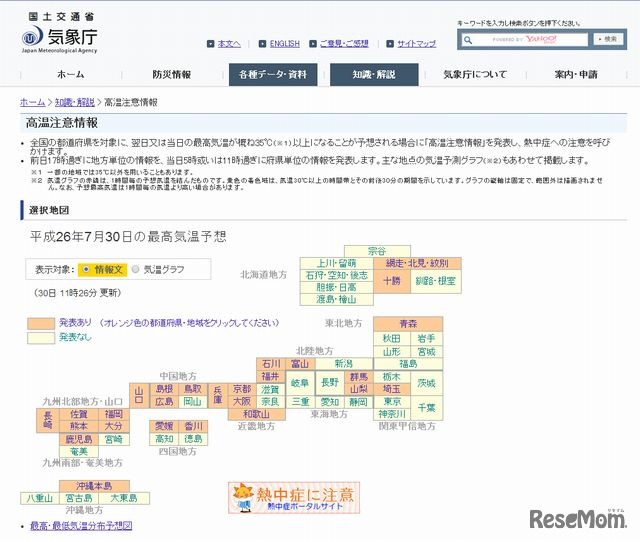The height and width of the screenshot is (542, 640).
Task: Select 新潟 prefecture cell
Action: (344, 364)
